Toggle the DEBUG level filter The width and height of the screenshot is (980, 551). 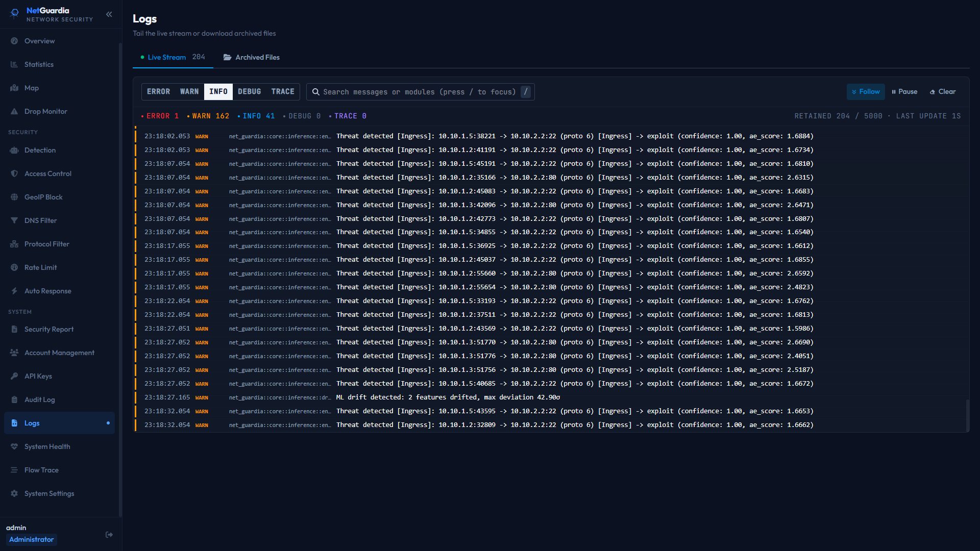[250, 92]
